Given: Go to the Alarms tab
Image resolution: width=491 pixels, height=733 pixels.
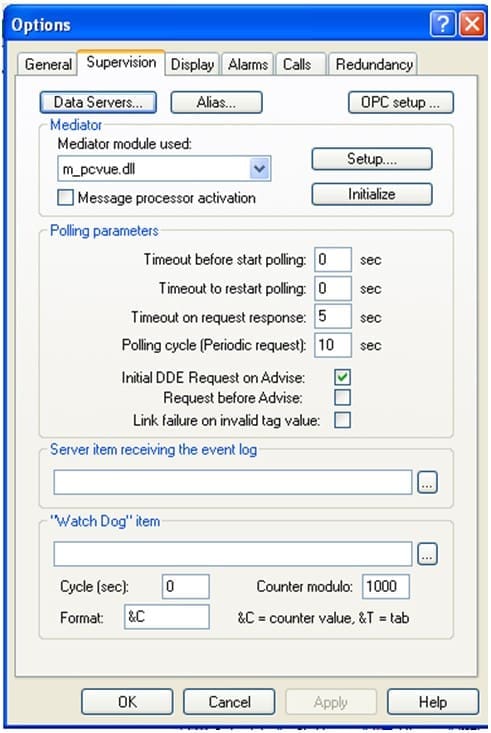Looking at the screenshot, I should [x=248, y=64].
